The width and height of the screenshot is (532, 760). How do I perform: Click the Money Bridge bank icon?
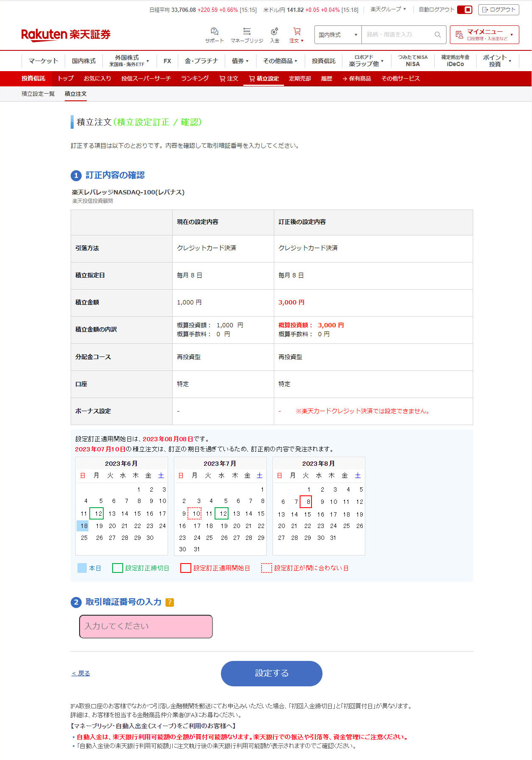(247, 31)
